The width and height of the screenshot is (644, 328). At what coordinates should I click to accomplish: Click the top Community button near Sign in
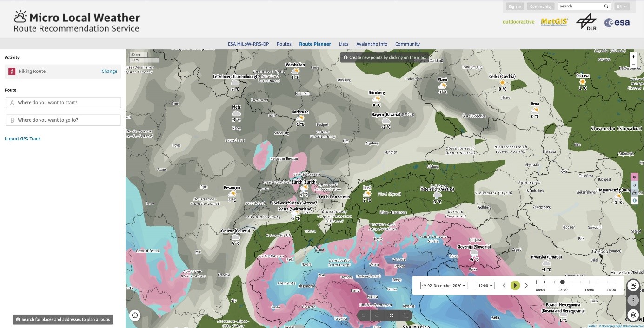[x=541, y=7]
